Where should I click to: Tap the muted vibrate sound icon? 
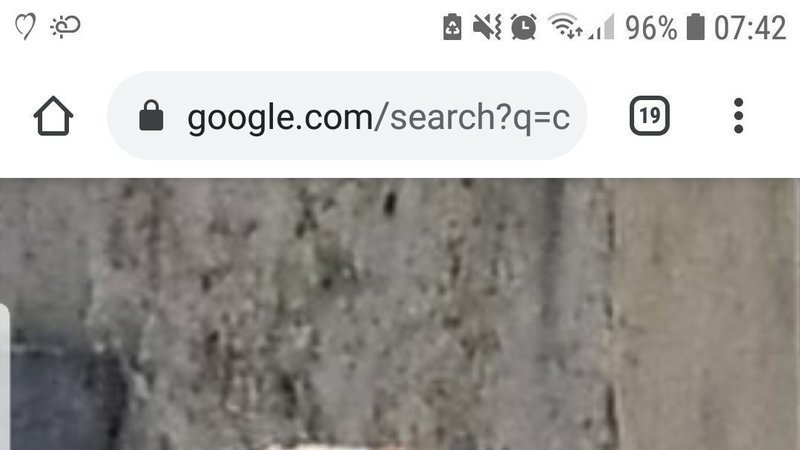(487, 27)
